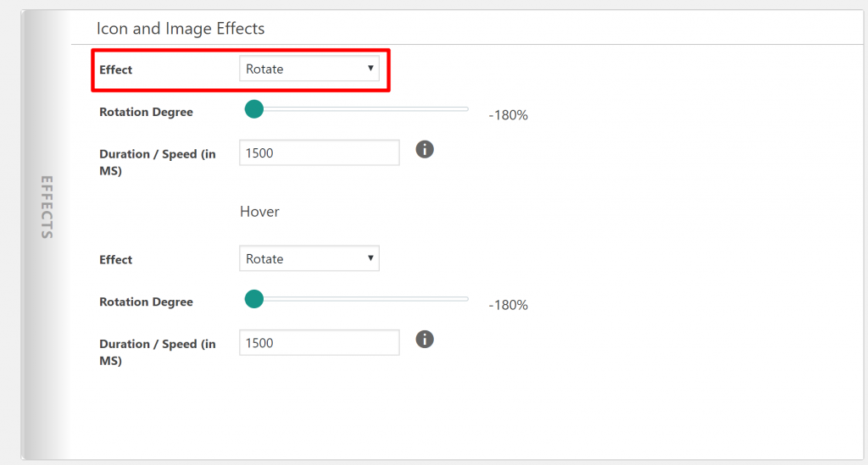The image size is (868, 465).
Task: Click the Icon and Image Effects heading
Action: (181, 28)
